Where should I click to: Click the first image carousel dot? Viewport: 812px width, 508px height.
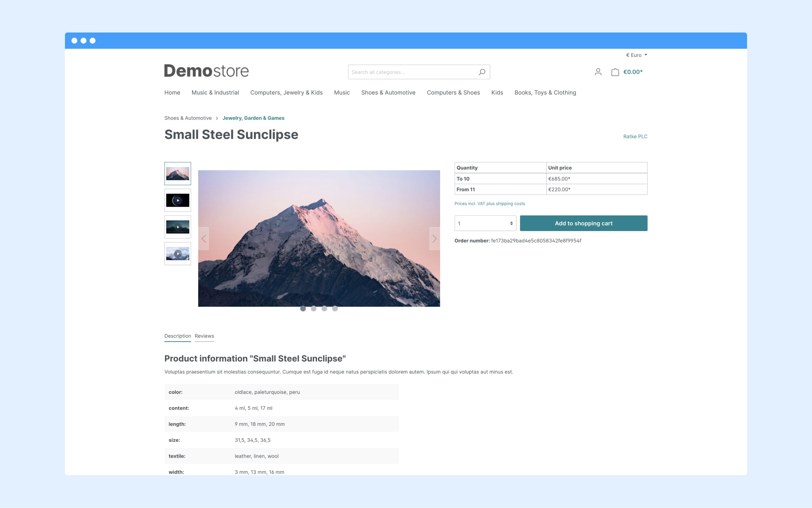click(x=303, y=308)
